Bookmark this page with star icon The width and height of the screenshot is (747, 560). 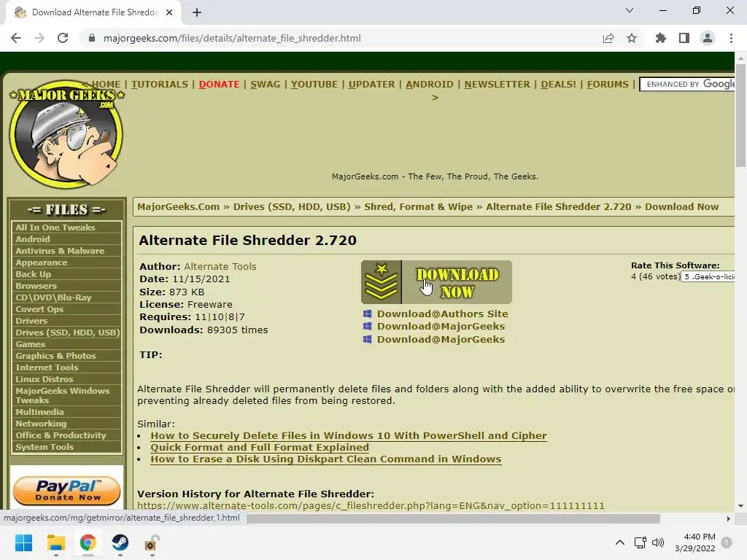click(632, 38)
